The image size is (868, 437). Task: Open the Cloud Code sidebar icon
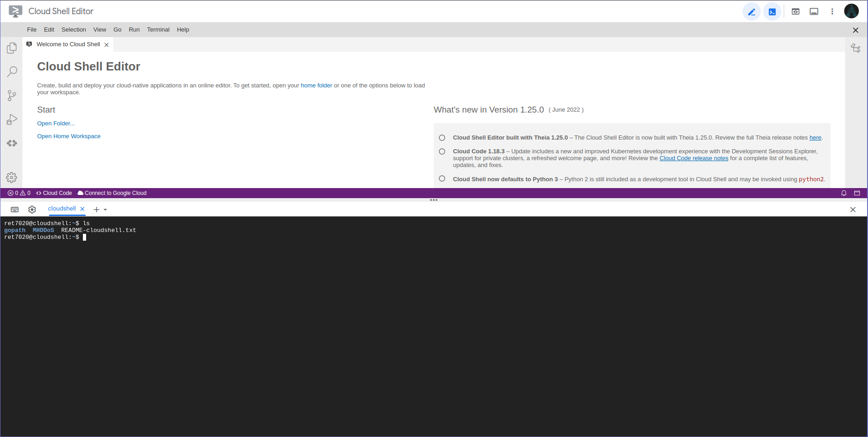click(12, 143)
